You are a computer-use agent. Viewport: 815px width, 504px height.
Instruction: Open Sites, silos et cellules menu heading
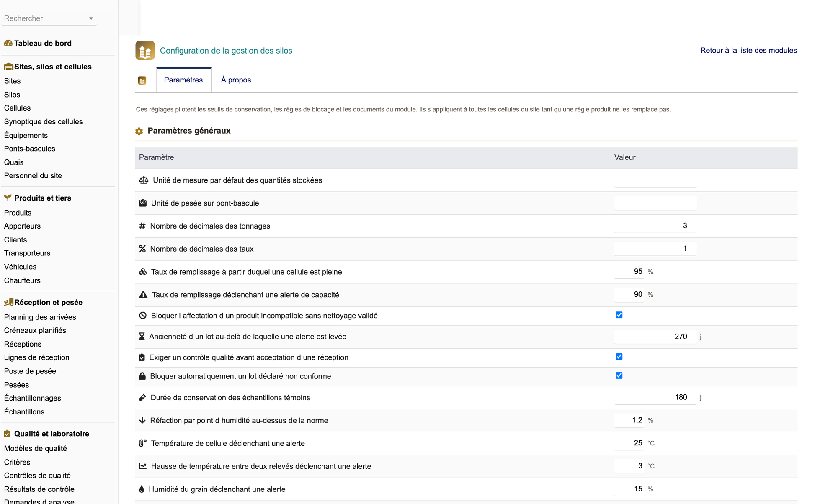click(53, 67)
